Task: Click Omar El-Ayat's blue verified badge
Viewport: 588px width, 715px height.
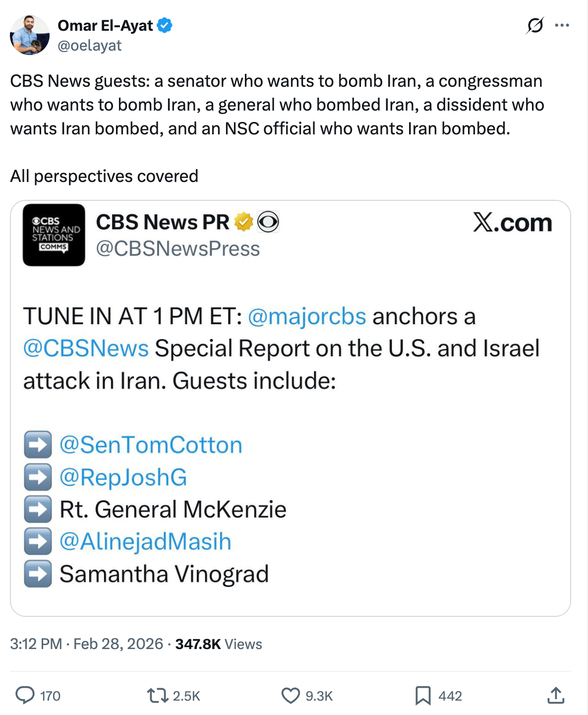Action: point(165,25)
